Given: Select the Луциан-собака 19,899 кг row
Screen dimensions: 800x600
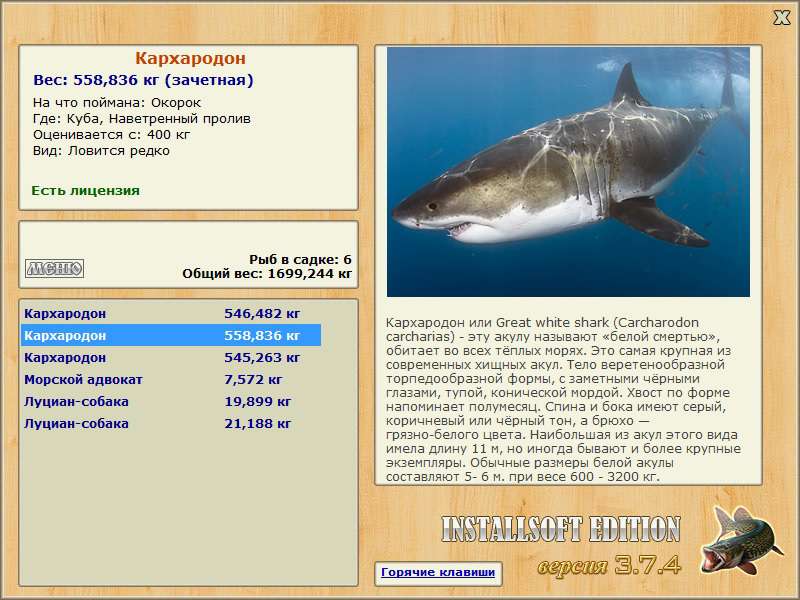Looking at the screenshot, I should 171,402.
